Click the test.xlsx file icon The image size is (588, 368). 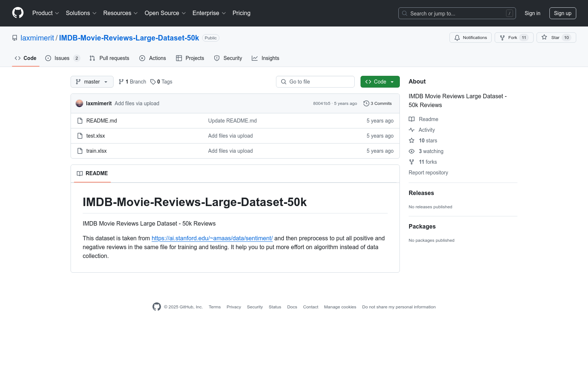point(80,136)
